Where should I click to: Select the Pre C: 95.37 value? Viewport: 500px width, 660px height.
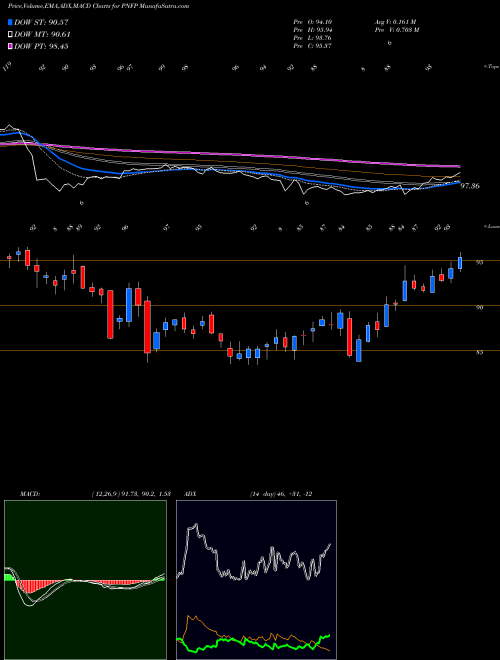[x=313, y=46]
